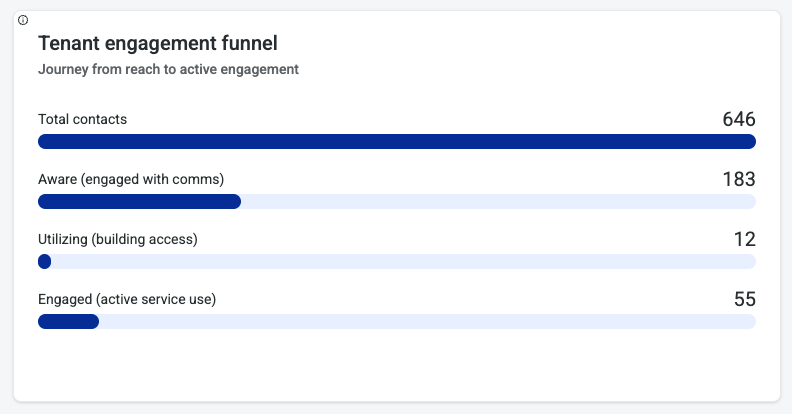The height and width of the screenshot is (414, 792).
Task: Select the 'Engaged (active service use)' label
Action: coord(127,299)
